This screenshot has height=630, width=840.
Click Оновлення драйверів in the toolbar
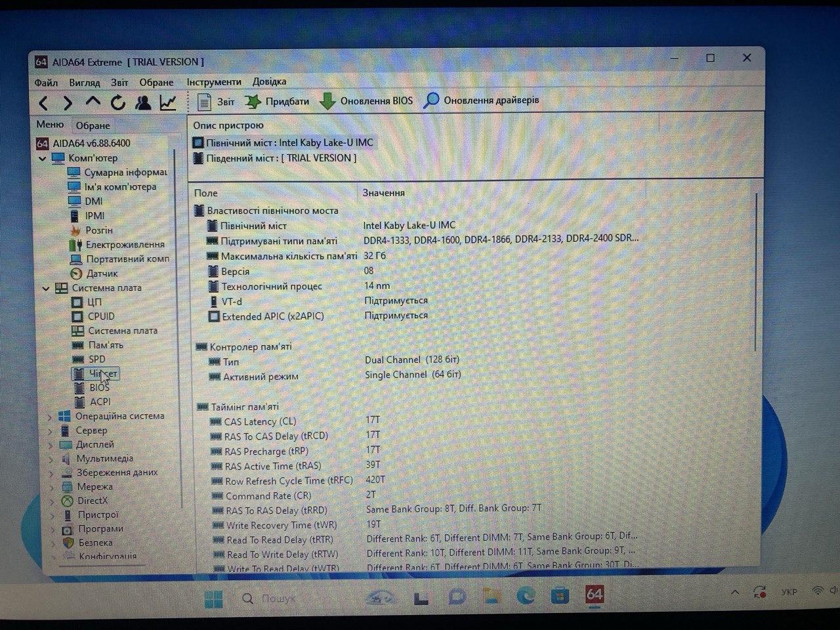tap(482, 100)
